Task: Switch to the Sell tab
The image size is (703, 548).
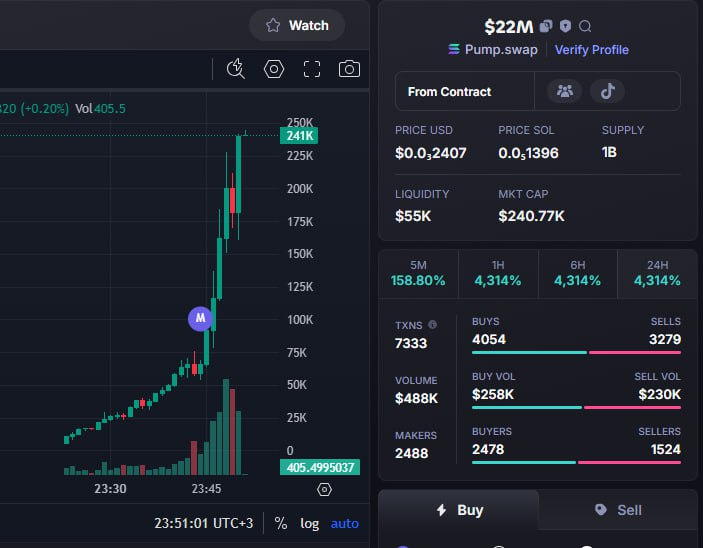Action: pos(618,510)
